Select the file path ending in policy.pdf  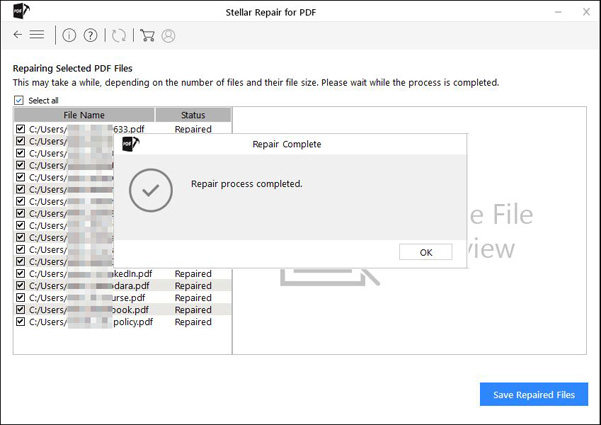point(91,322)
